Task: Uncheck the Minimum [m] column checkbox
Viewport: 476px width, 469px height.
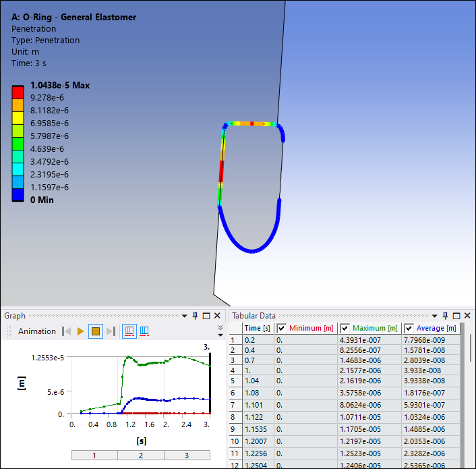Action: coord(282,328)
